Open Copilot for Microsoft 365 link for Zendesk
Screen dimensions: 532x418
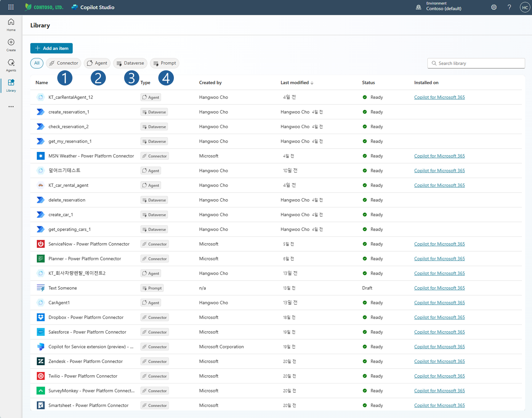439,362
